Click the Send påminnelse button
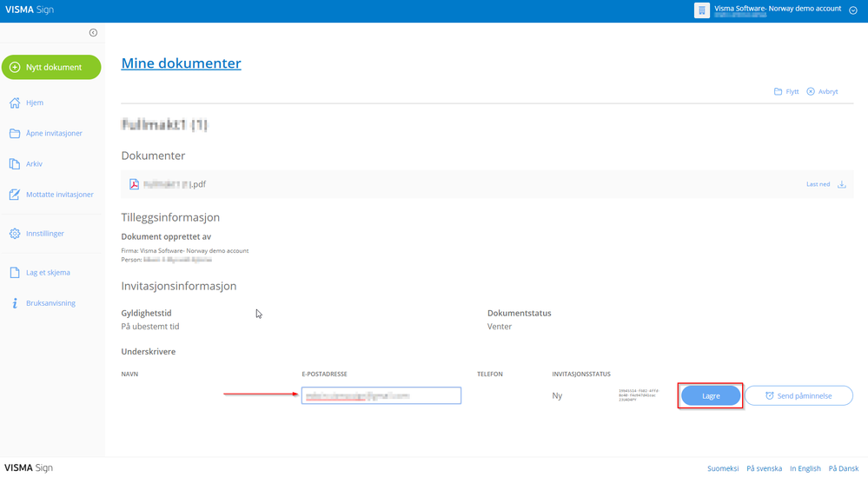Screen dimensions: 868x477 pyautogui.click(x=798, y=395)
